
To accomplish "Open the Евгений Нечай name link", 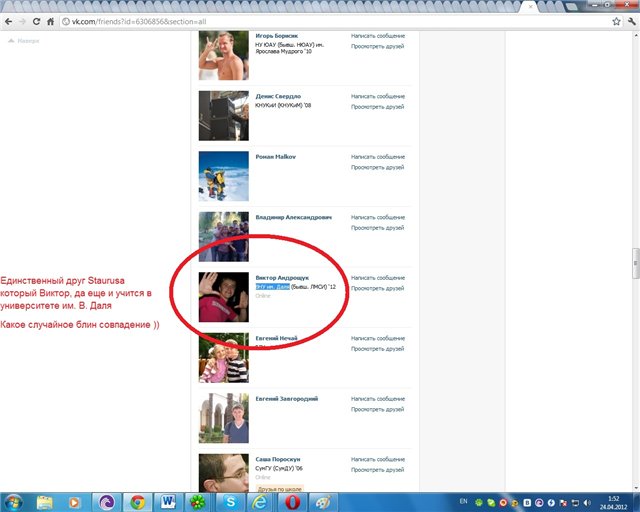I will click(x=277, y=338).
